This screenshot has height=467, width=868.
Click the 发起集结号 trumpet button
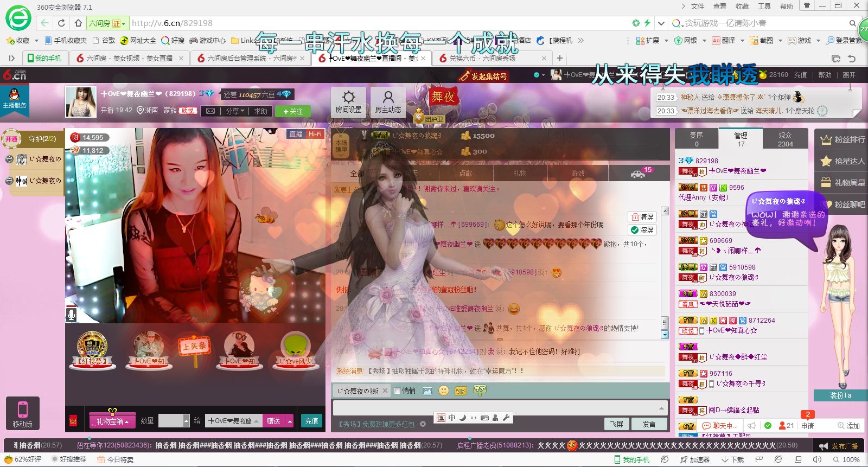coord(482,76)
